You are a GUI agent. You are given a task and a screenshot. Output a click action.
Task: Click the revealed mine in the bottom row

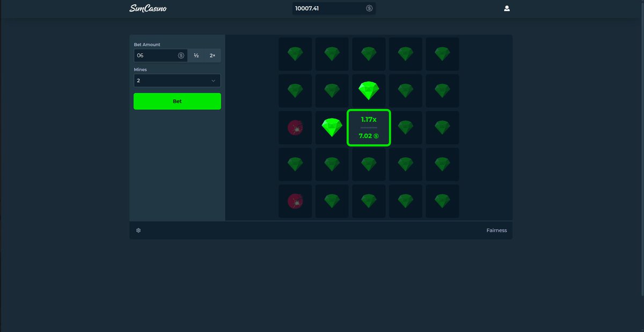coord(295,201)
